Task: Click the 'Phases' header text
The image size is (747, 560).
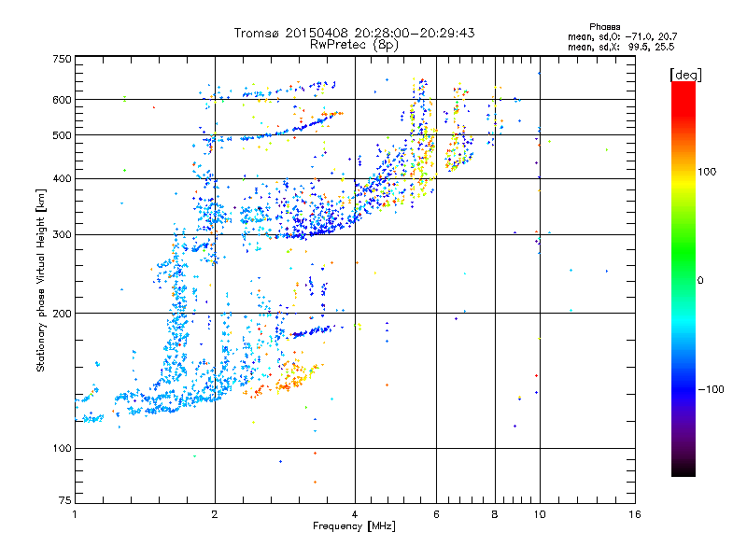Action: [x=604, y=27]
